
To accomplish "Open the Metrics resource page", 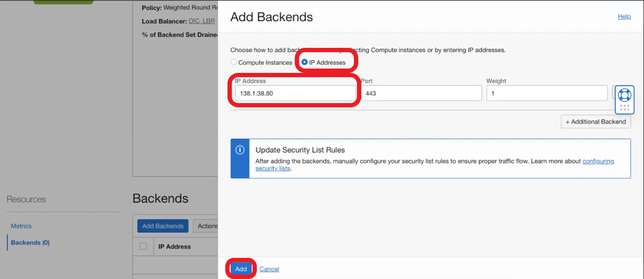I will (21, 226).
